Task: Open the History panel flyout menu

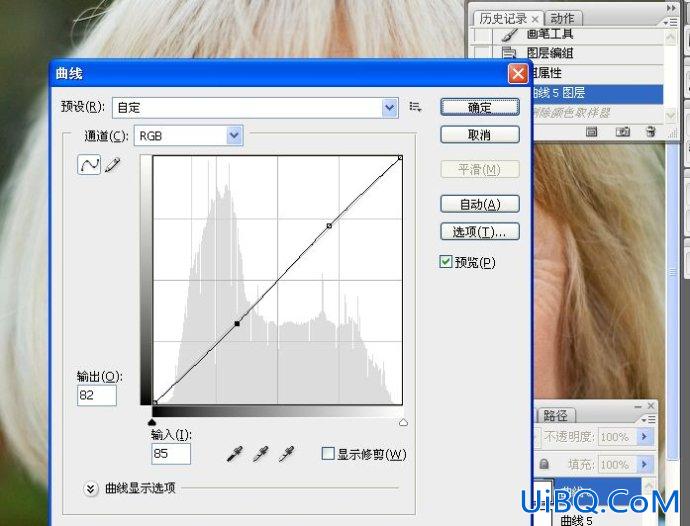Action: point(671,22)
